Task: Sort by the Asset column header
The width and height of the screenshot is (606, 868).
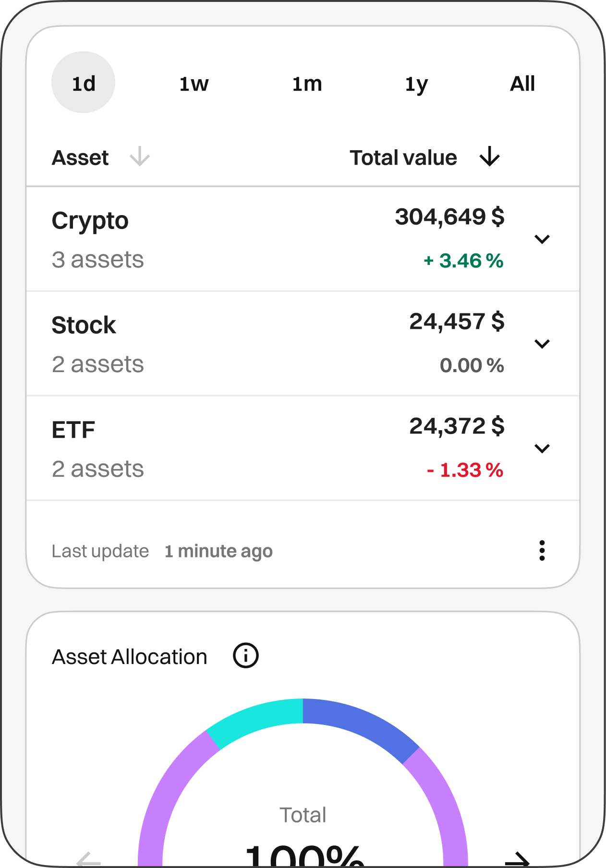Action: pyautogui.click(x=81, y=157)
